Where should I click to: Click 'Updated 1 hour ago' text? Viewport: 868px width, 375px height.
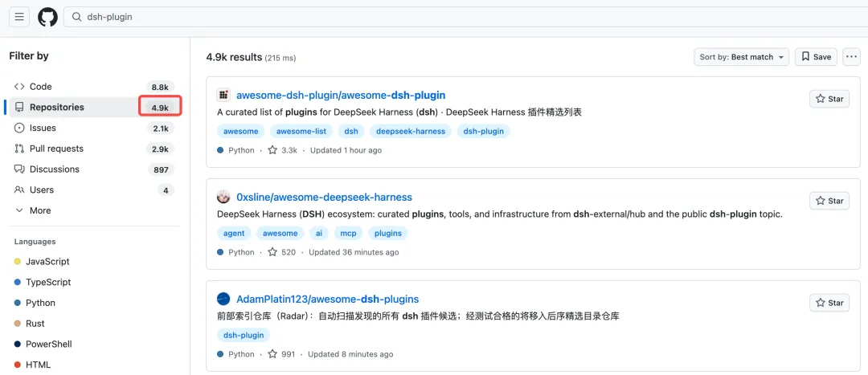click(346, 150)
